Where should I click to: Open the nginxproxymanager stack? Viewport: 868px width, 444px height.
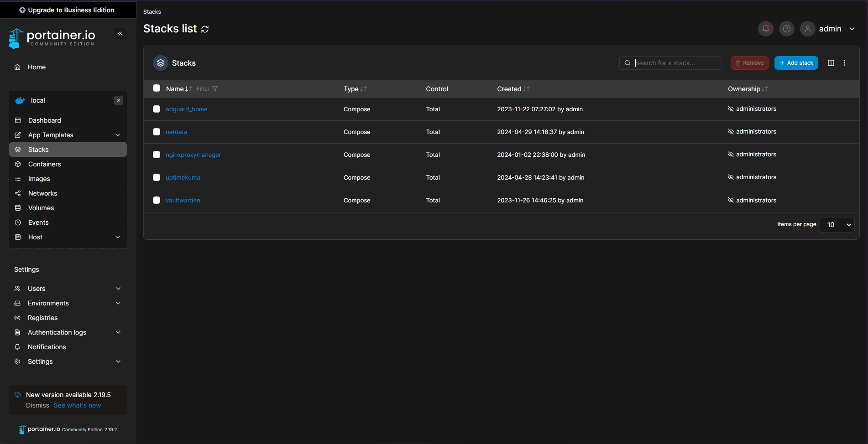tap(193, 155)
